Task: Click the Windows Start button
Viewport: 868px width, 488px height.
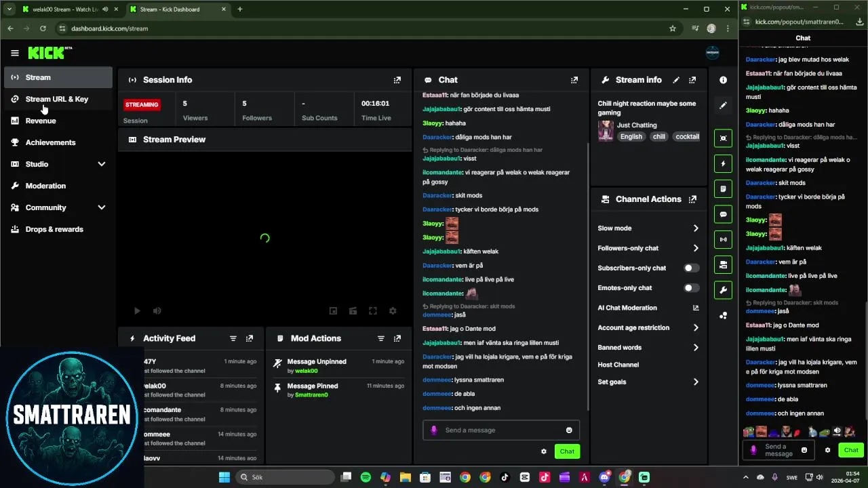Action: [224, 477]
